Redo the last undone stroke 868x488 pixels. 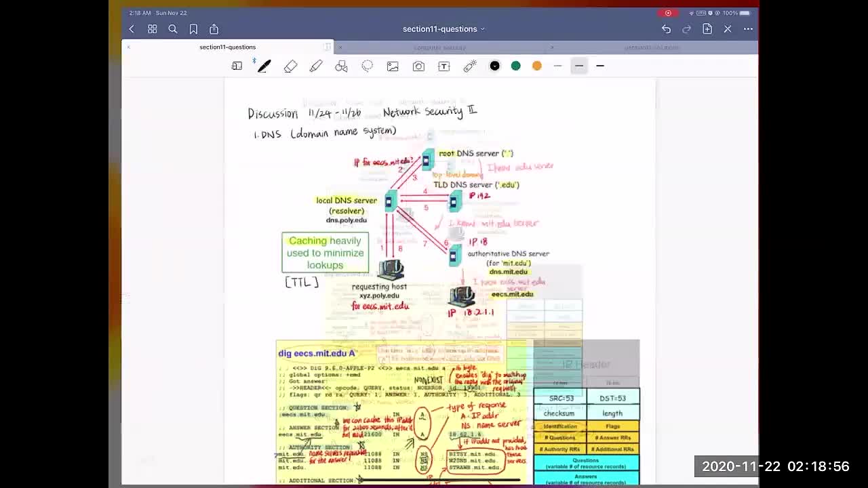(x=686, y=29)
